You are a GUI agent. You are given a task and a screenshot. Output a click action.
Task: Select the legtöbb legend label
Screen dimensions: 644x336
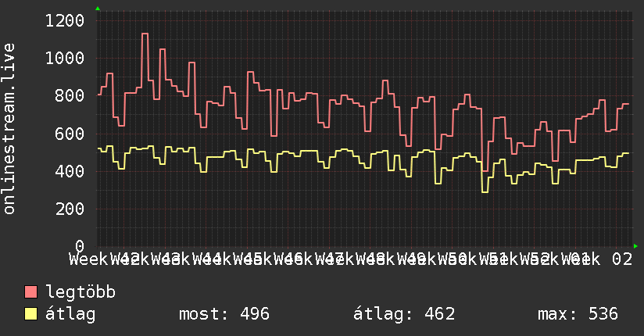(x=80, y=292)
